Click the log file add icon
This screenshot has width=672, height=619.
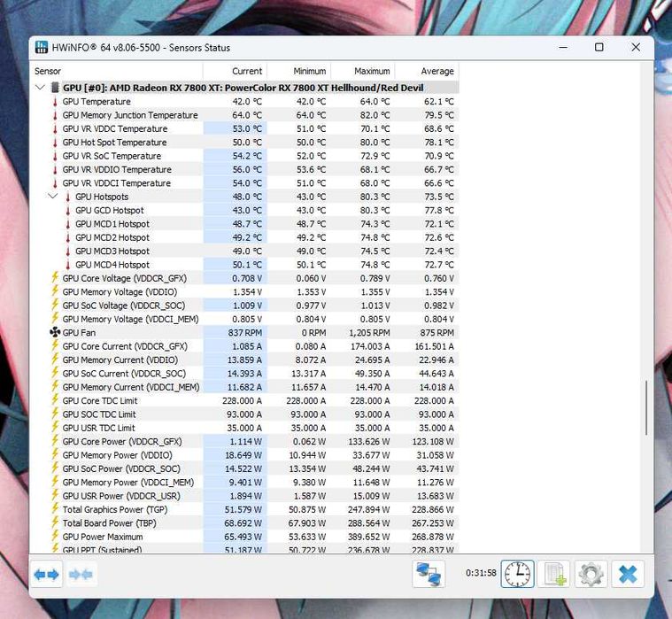click(553, 574)
